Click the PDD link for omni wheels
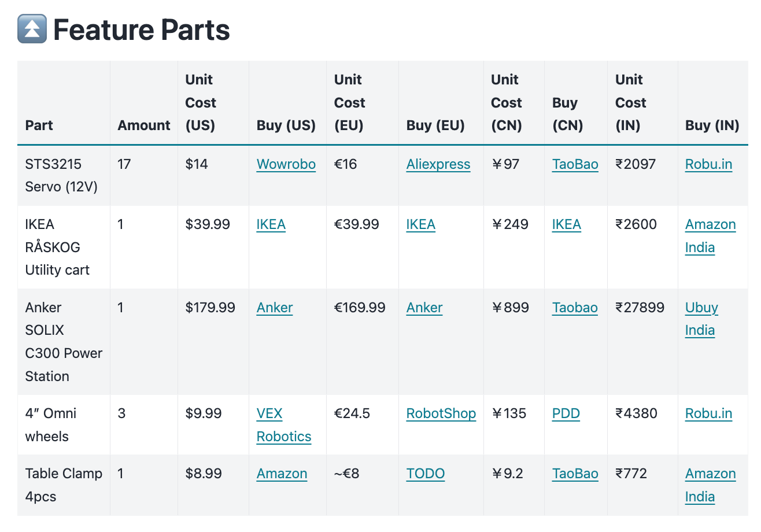 [x=566, y=414]
